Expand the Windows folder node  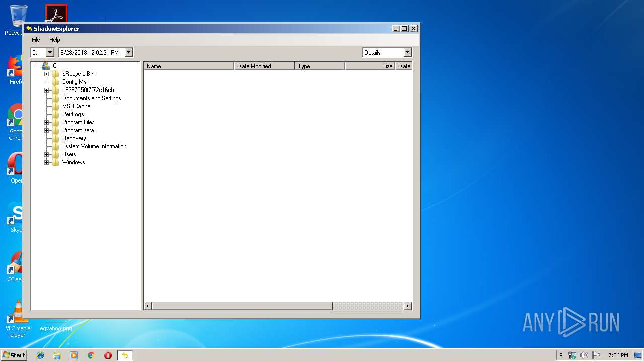[46, 162]
